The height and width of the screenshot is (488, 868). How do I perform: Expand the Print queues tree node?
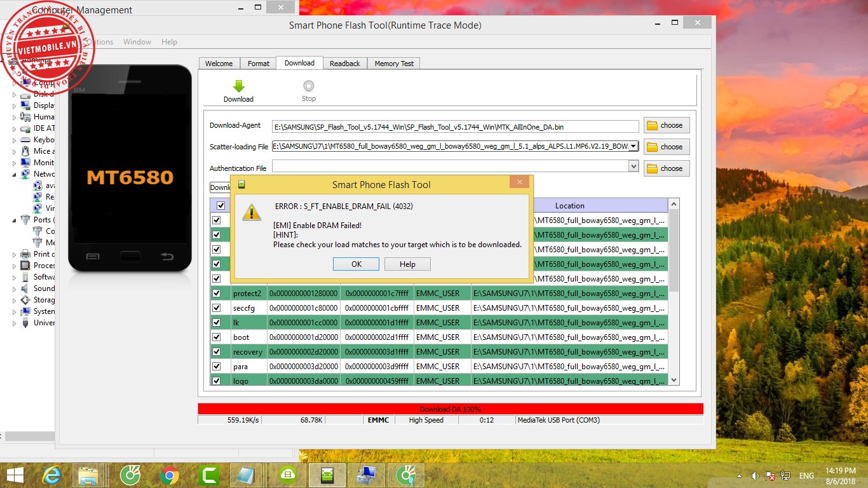click(x=14, y=254)
